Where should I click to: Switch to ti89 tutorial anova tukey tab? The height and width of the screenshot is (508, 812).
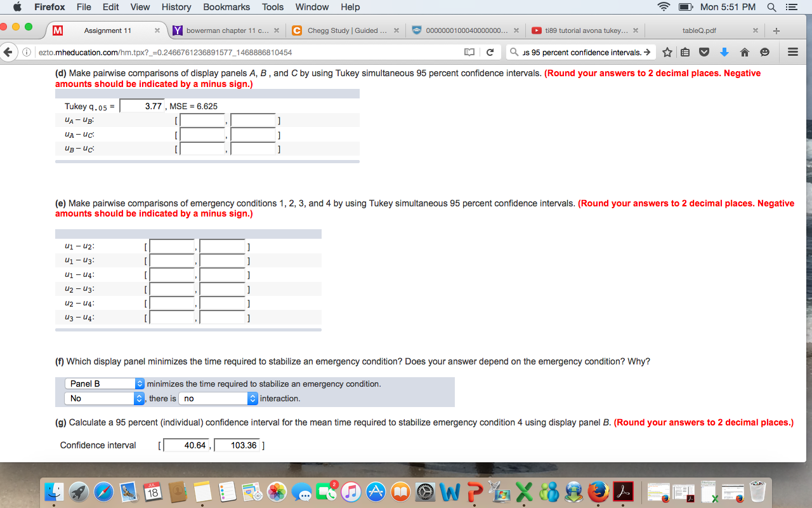pyautogui.click(x=586, y=30)
